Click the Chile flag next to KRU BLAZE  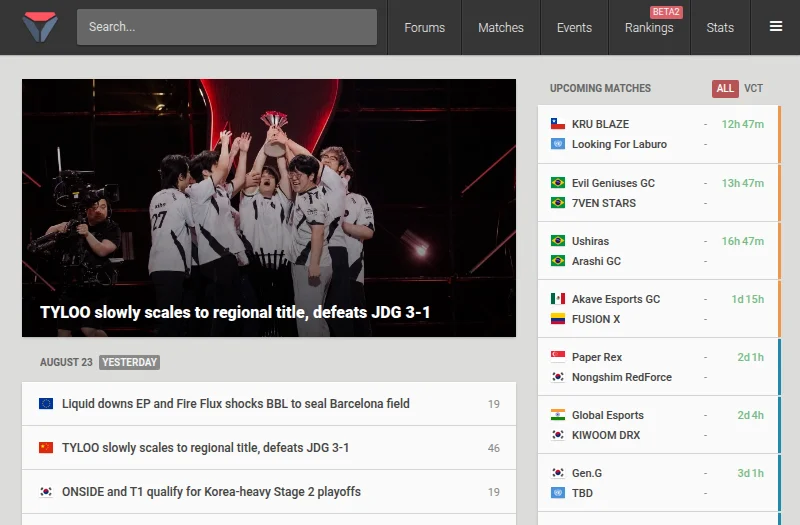pos(558,124)
